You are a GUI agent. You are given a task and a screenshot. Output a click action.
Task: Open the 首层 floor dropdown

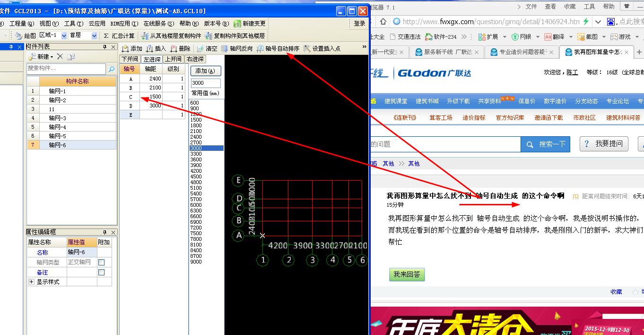[94, 35]
